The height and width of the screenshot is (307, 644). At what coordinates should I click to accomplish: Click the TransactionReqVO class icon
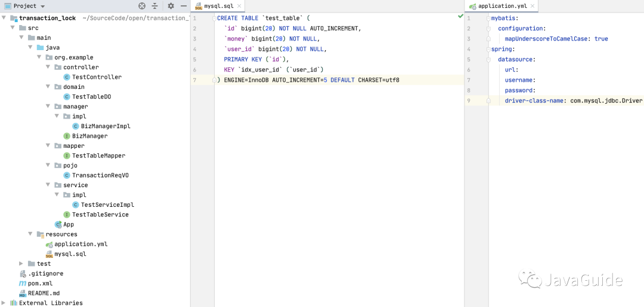click(67, 175)
